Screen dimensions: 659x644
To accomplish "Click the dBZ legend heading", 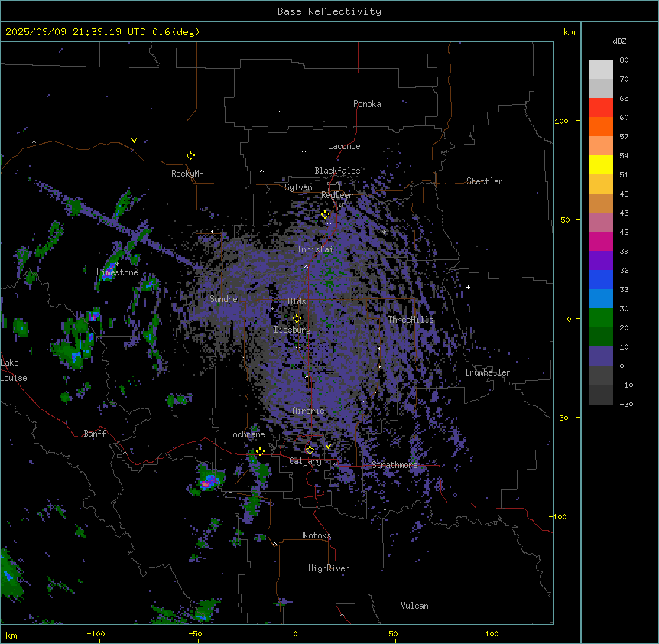I will (619, 41).
